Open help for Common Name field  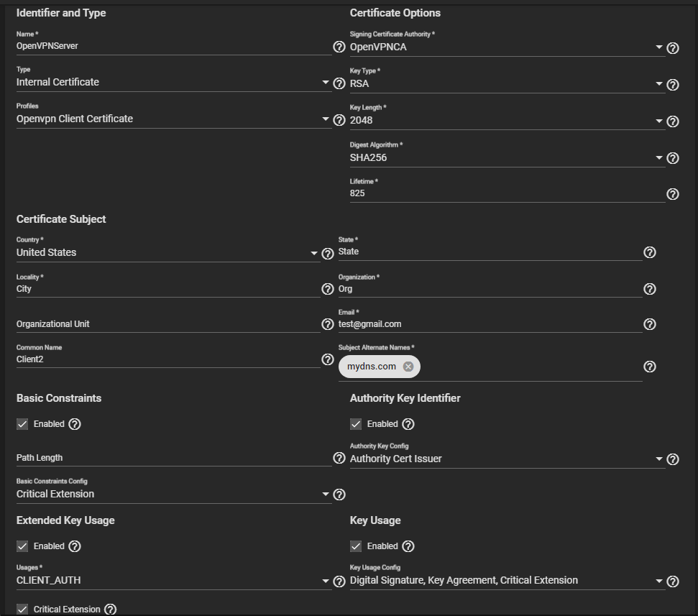point(328,359)
